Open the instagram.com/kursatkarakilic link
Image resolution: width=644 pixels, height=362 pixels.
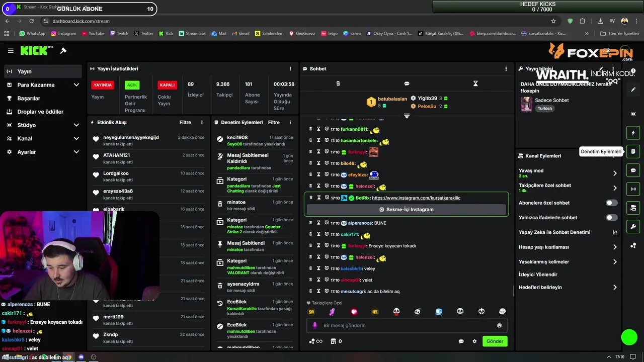pyautogui.click(x=416, y=198)
